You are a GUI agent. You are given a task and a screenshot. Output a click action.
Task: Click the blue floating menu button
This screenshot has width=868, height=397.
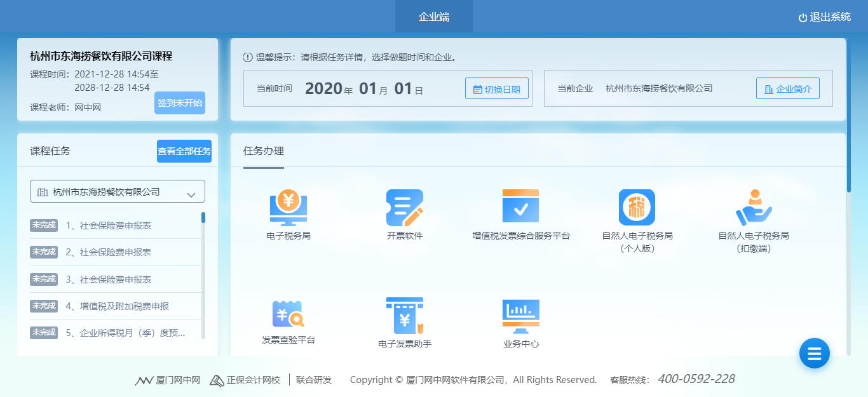[814, 353]
